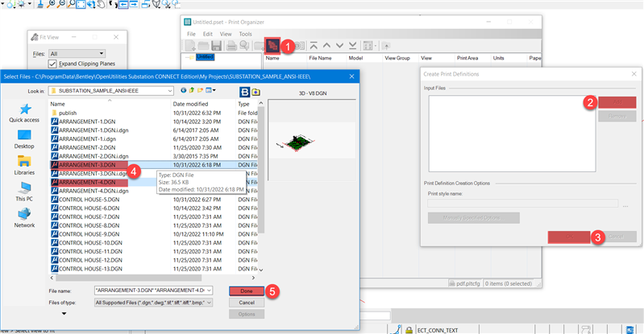Open the Tools menu in Print Organizer
Image resolution: width=644 pixels, height=334 pixels.
click(x=245, y=35)
